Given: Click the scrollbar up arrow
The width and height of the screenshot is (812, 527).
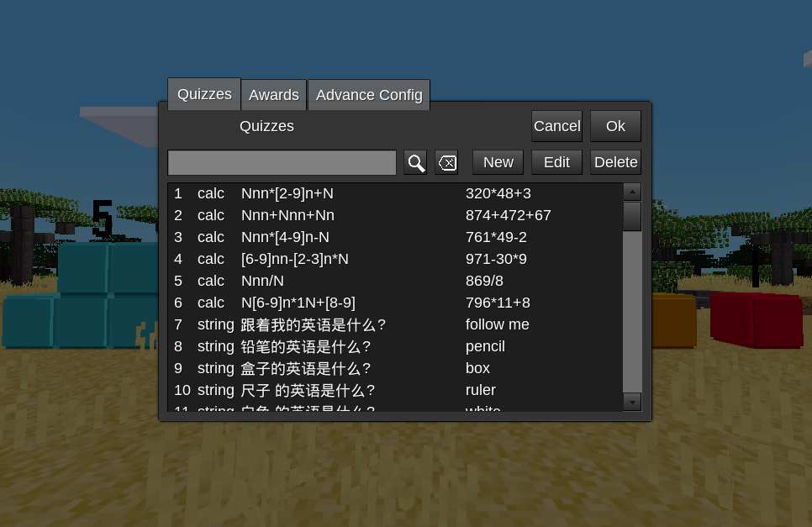Looking at the screenshot, I should pyautogui.click(x=632, y=192).
